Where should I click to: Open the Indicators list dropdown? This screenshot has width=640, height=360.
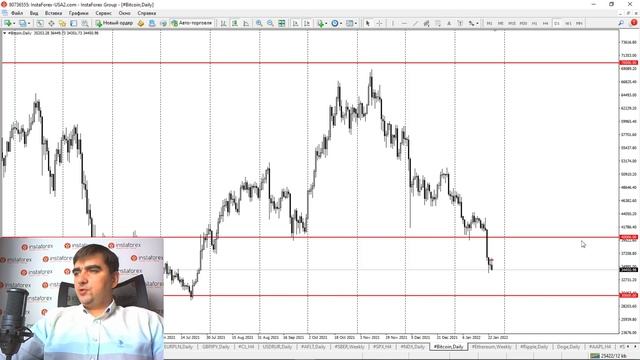pos(322,23)
